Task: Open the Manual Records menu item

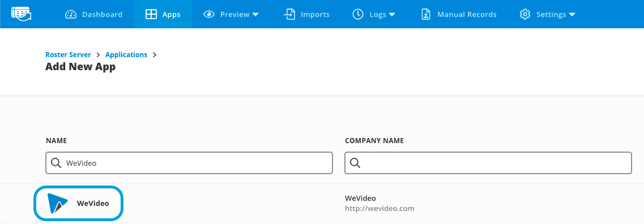Action: pyautogui.click(x=459, y=14)
